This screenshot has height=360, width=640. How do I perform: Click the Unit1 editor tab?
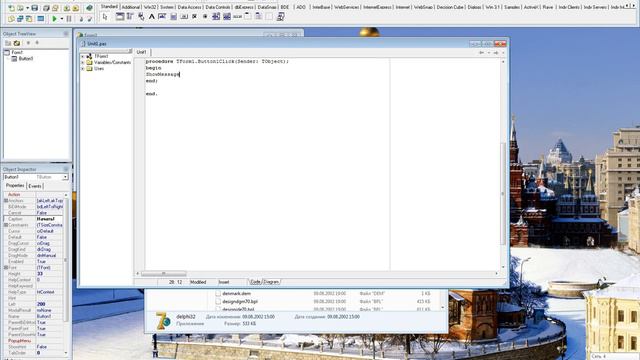[142, 52]
